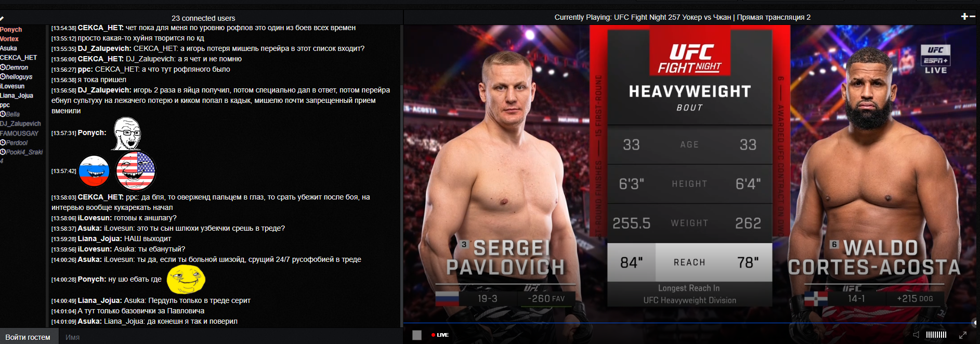
Task: Click the clock icon beside Bella
Action: [x=3, y=114]
